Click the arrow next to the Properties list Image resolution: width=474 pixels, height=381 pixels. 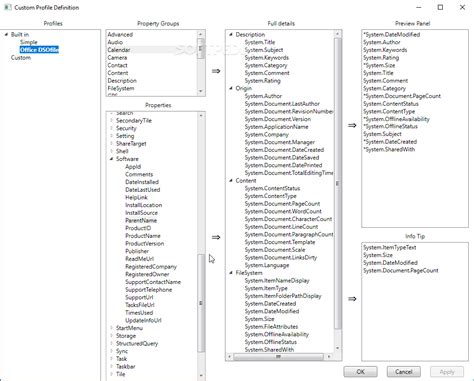[x=216, y=237]
